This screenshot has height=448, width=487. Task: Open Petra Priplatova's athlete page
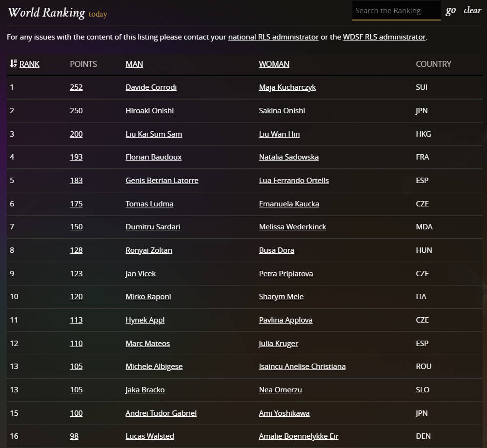coord(285,274)
